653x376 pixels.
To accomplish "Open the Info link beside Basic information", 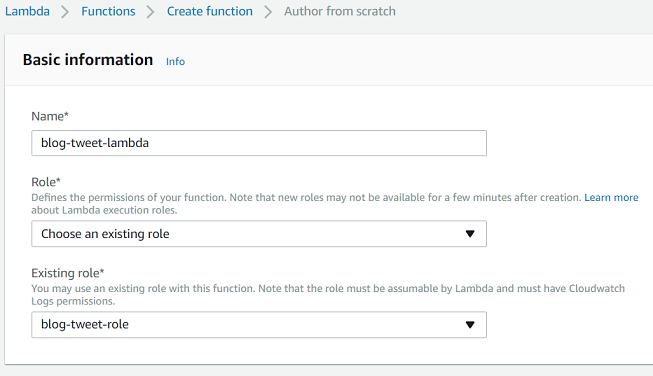I will pyautogui.click(x=175, y=62).
